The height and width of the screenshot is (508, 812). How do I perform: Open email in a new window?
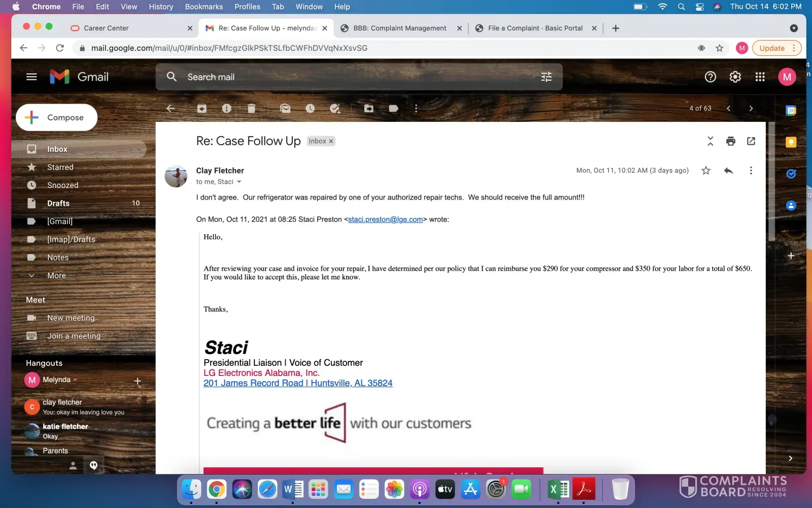751,141
